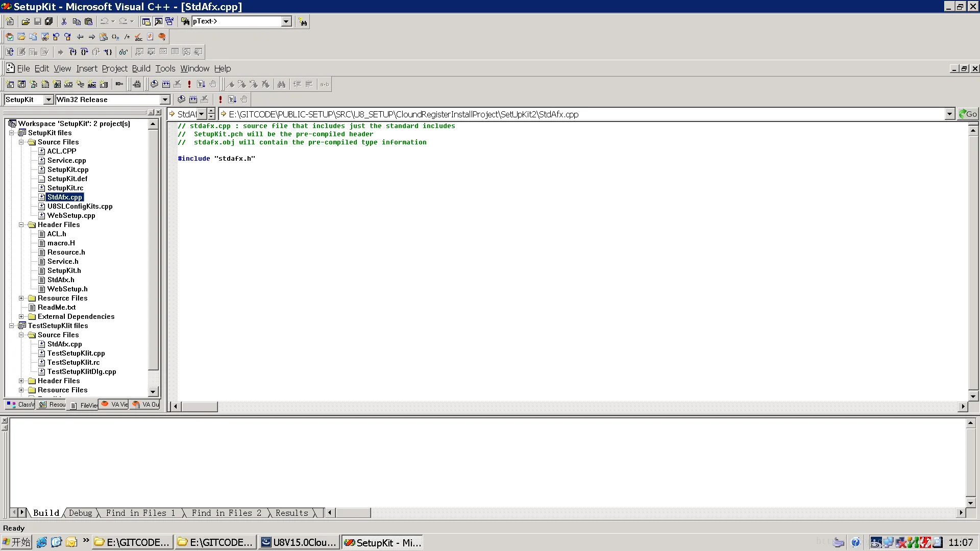Image resolution: width=980 pixels, height=551 pixels.
Task: Switch to the ClassView tab
Action: [x=20, y=405]
